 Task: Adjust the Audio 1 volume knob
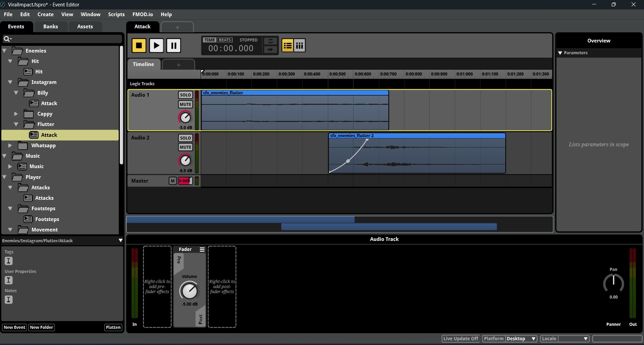(x=185, y=117)
